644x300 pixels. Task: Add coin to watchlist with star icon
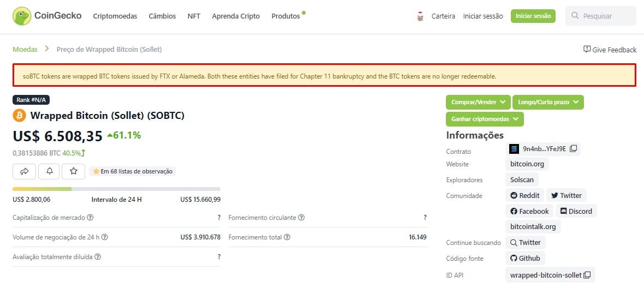[74, 172]
